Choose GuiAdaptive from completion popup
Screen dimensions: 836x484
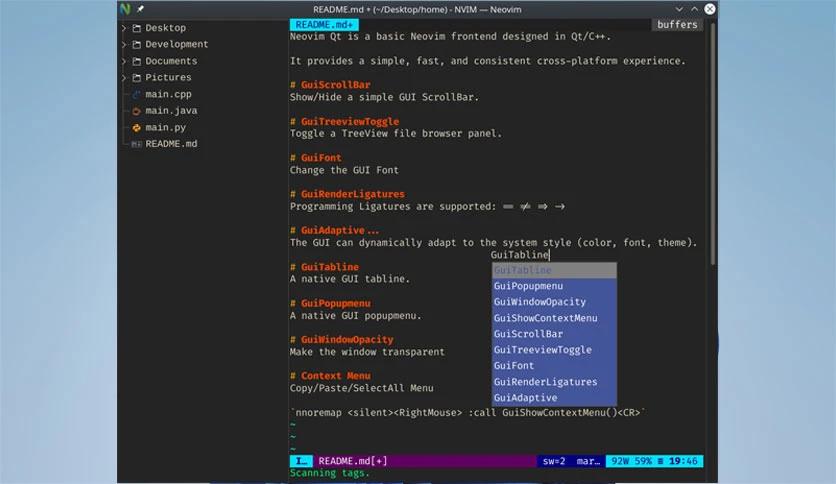554,398
